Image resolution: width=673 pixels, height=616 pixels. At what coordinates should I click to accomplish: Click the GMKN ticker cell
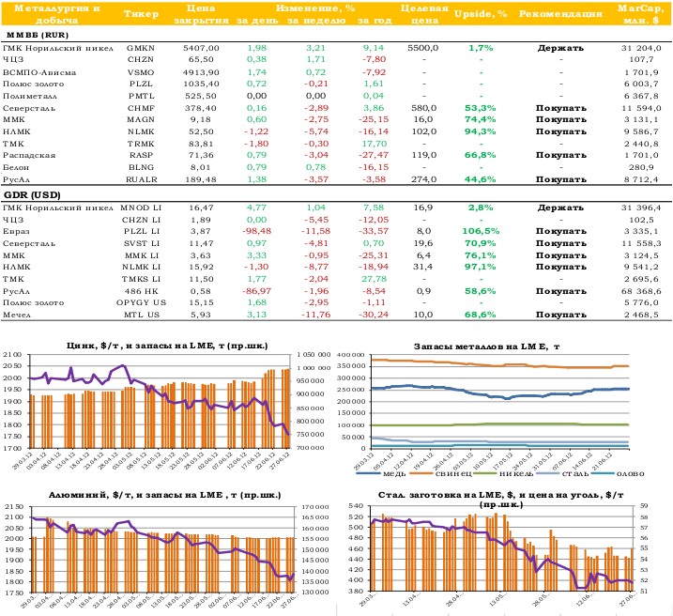tap(141, 48)
